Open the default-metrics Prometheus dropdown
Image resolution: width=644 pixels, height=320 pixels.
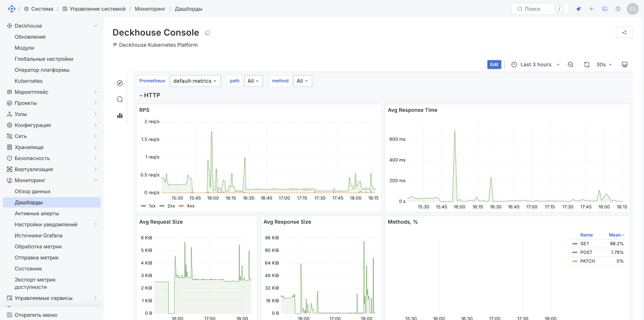195,81
